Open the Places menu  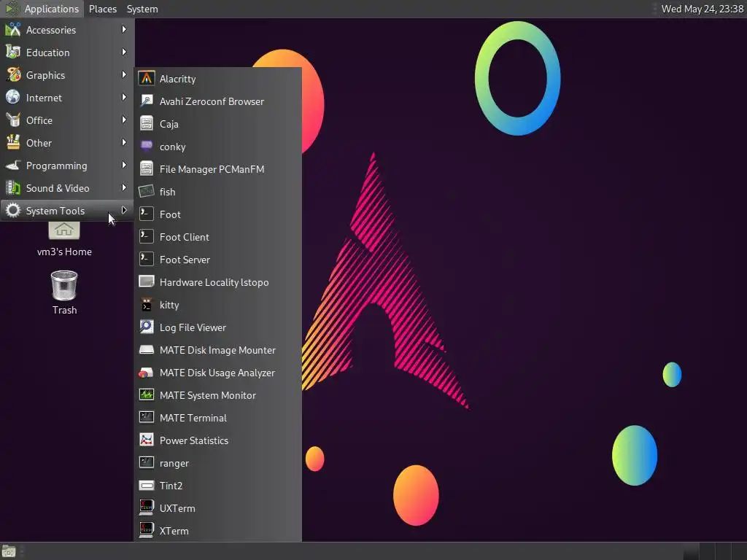102,9
